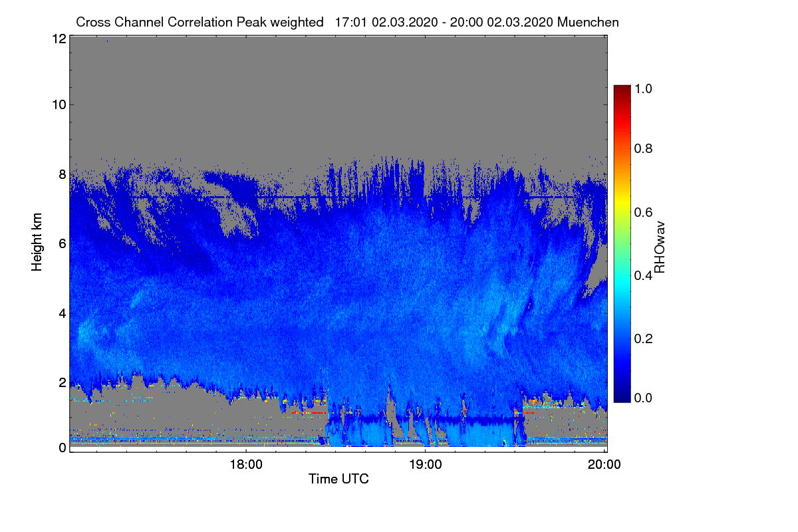Click the height tick label '0'
Image resolution: width=798 pixels, height=532 pixels.
pyautogui.click(x=62, y=448)
